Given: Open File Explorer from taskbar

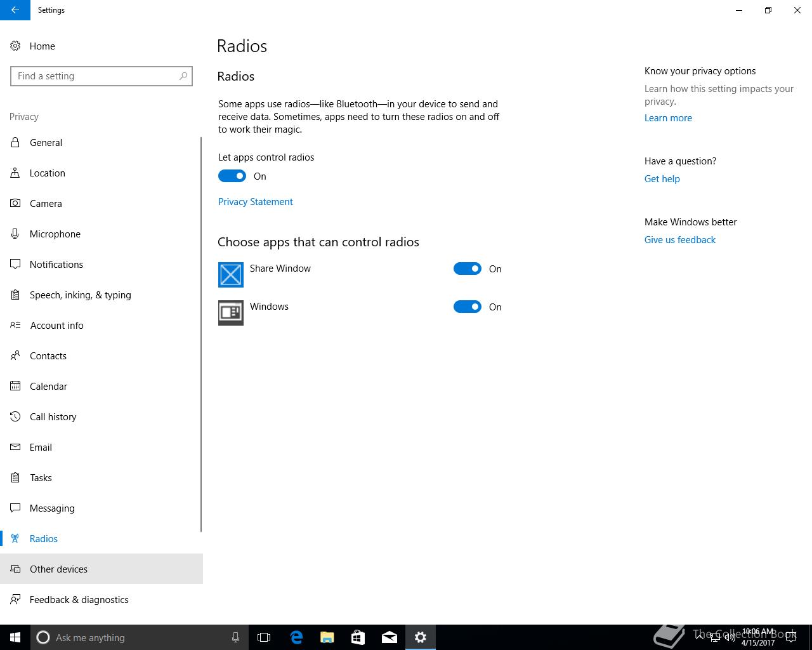Looking at the screenshot, I should click(327, 637).
